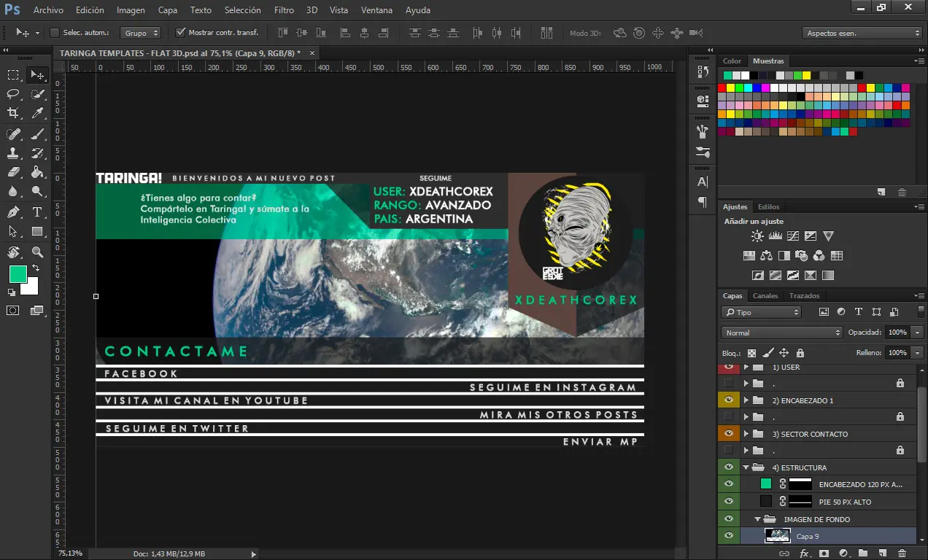The width and height of the screenshot is (928, 560).
Task: Select the Lasso tool
Action: pyautogui.click(x=13, y=94)
